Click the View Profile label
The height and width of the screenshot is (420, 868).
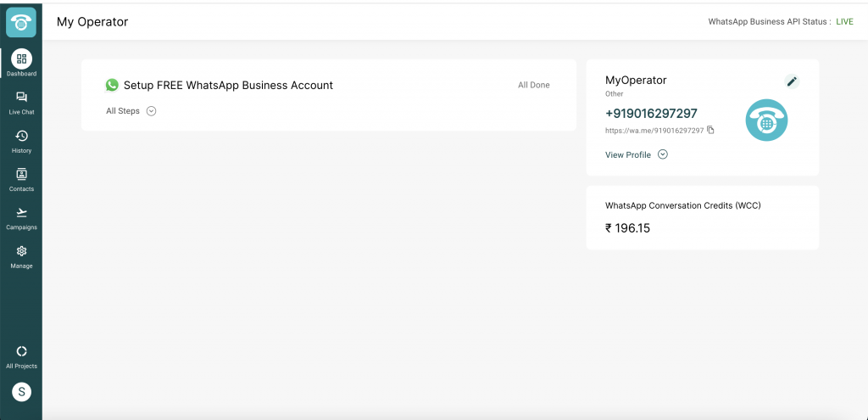pyautogui.click(x=628, y=155)
